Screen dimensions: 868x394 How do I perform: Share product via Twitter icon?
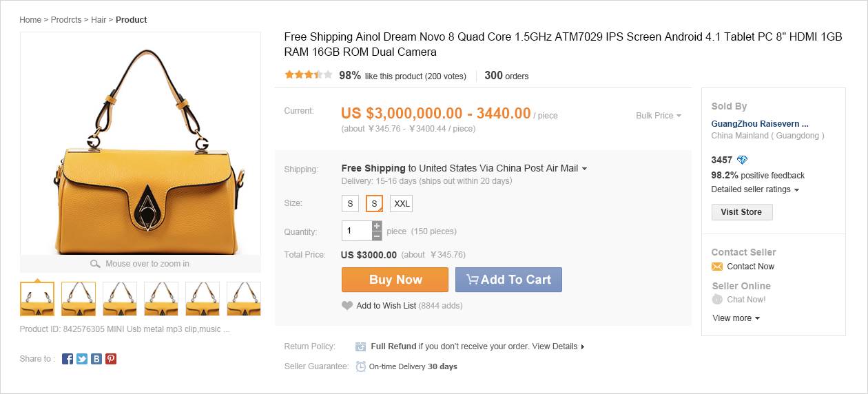point(82,359)
